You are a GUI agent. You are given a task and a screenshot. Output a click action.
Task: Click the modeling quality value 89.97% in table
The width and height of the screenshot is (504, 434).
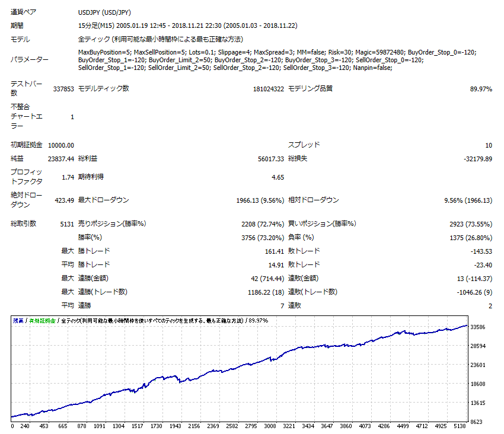tap(481, 89)
